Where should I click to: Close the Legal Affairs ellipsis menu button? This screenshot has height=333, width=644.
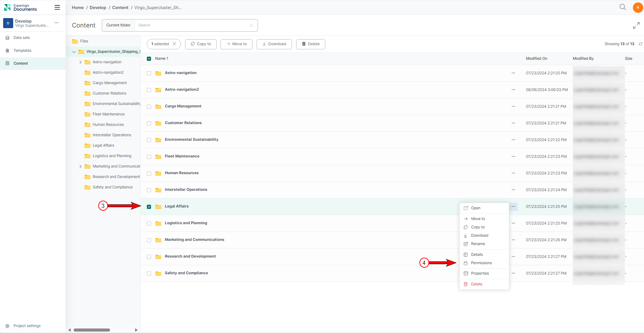513,206
